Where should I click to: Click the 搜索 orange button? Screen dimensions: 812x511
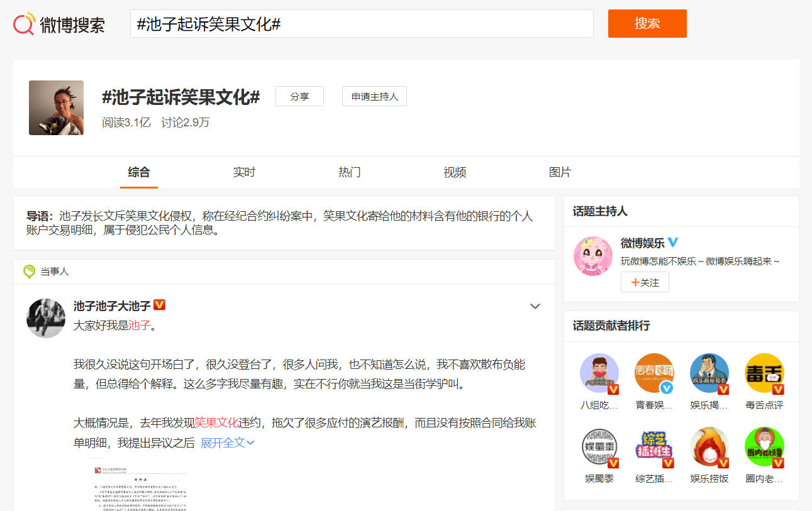[x=647, y=23]
